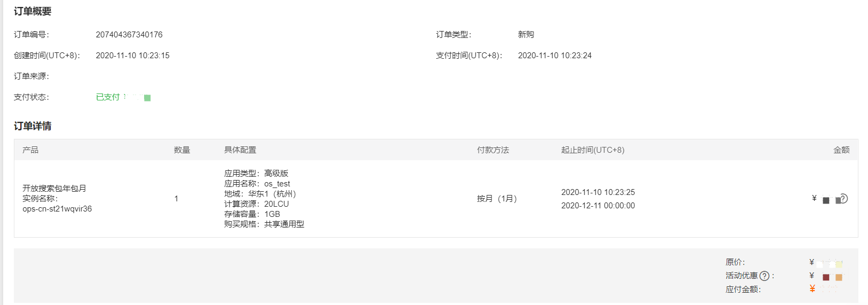This screenshot has width=868, height=305.
Task: Click the order type value 新购
Action: click(x=526, y=35)
